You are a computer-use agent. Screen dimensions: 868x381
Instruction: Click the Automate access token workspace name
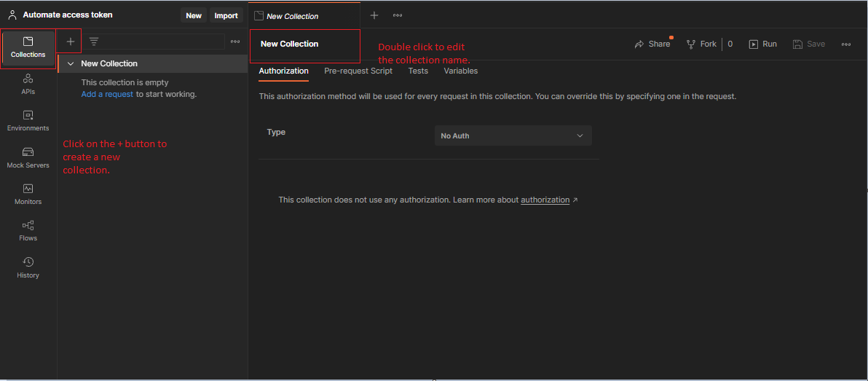click(x=68, y=15)
